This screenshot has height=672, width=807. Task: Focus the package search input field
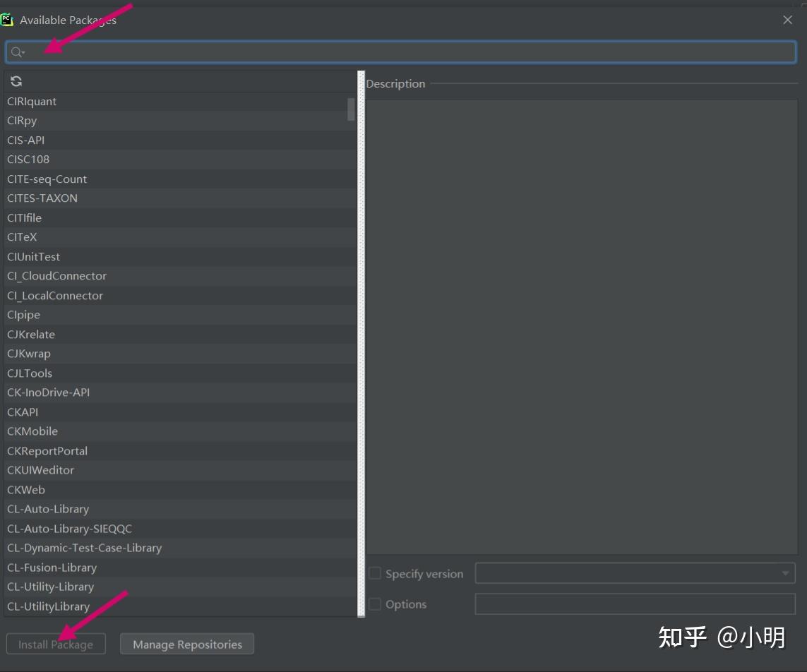tap(401, 52)
